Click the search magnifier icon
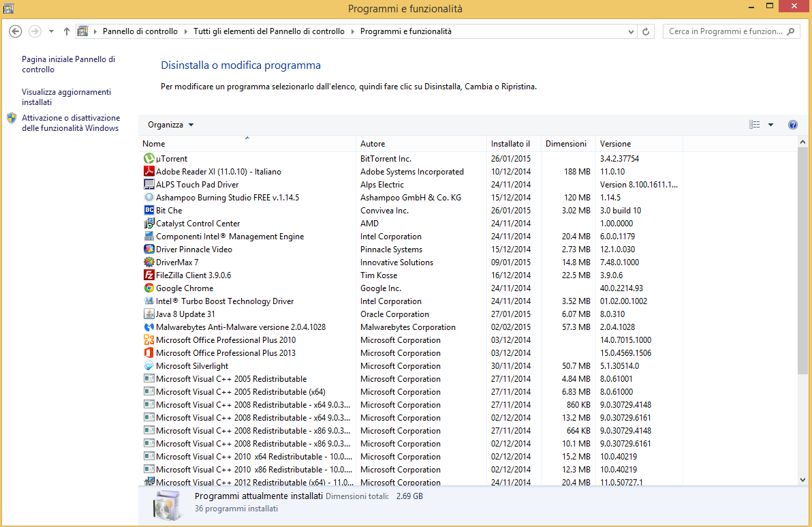The width and height of the screenshot is (812, 527). pyautogui.click(x=790, y=31)
